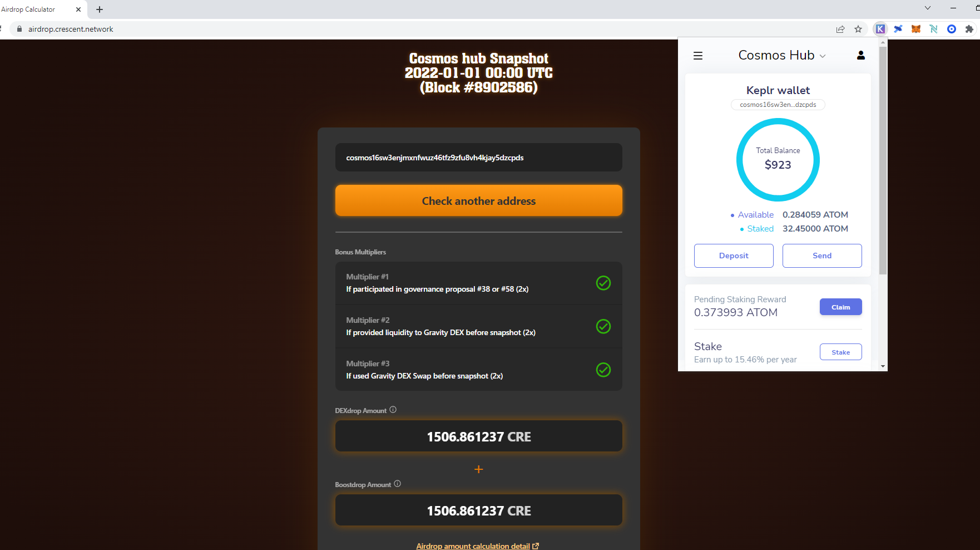The image size is (980, 550).
Task: Open the teal N extension icon
Action: (x=933, y=29)
